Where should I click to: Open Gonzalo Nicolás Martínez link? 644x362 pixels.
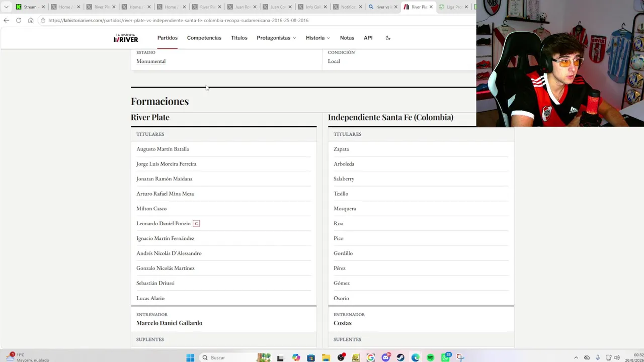tap(166, 268)
